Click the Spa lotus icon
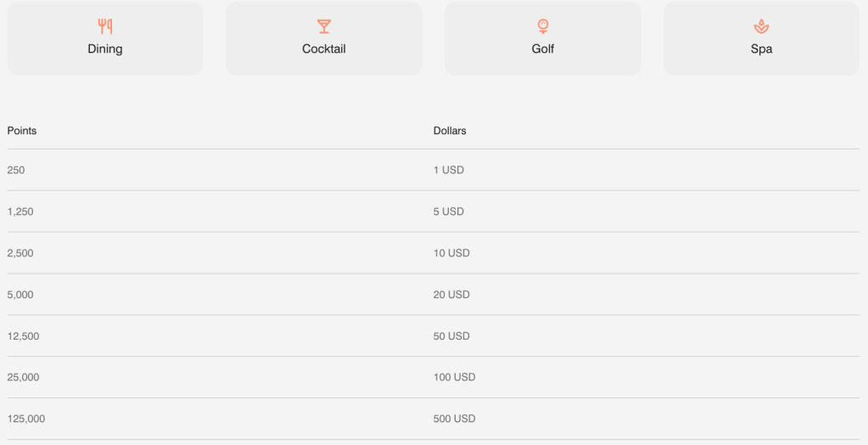The height and width of the screenshot is (445, 868). 761,26
